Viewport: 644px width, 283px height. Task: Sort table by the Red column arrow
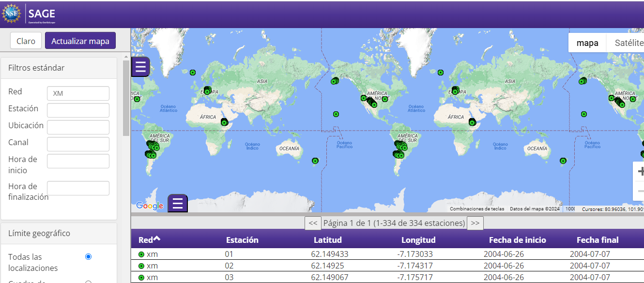tap(157, 239)
